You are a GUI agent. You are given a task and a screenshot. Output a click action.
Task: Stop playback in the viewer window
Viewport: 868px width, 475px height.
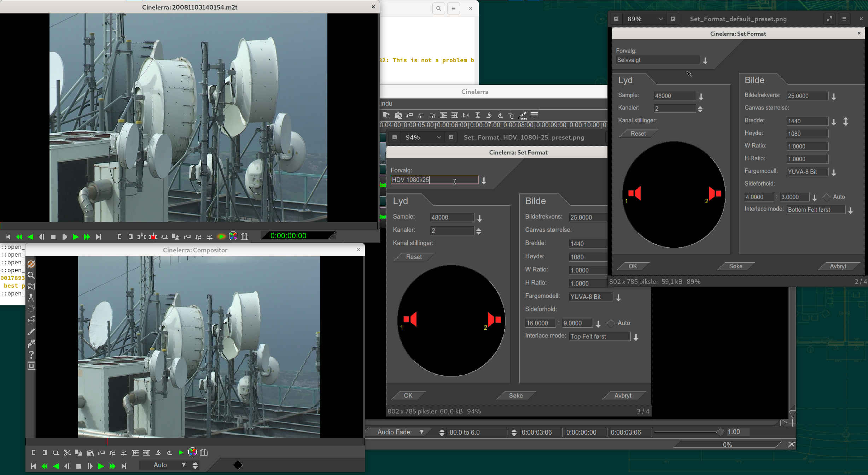53,237
